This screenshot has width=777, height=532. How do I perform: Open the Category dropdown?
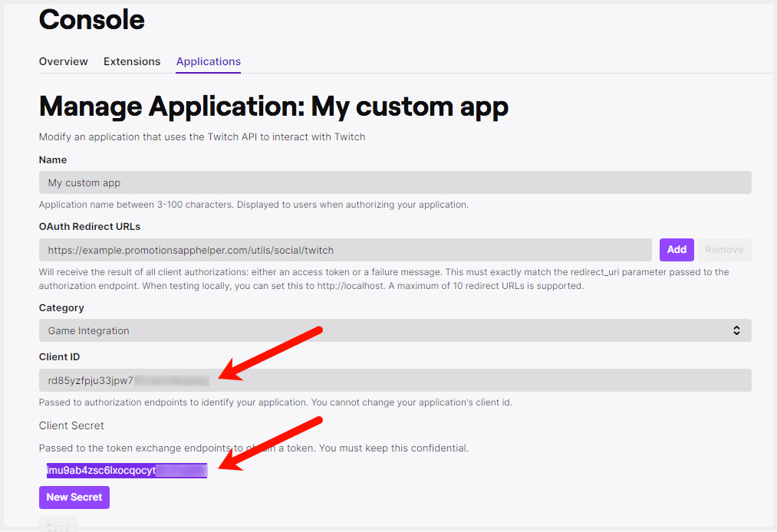(395, 330)
